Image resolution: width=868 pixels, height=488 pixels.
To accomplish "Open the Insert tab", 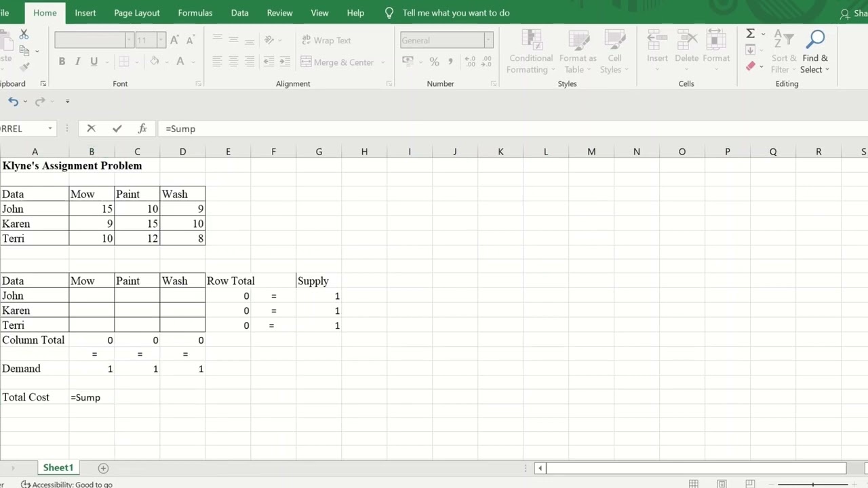I will (85, 13).
